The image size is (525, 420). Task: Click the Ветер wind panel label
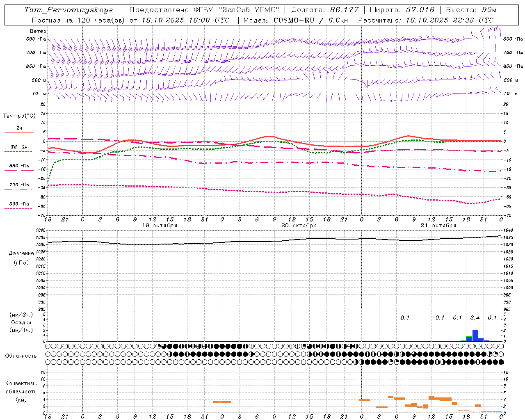(x=38, y=31)
